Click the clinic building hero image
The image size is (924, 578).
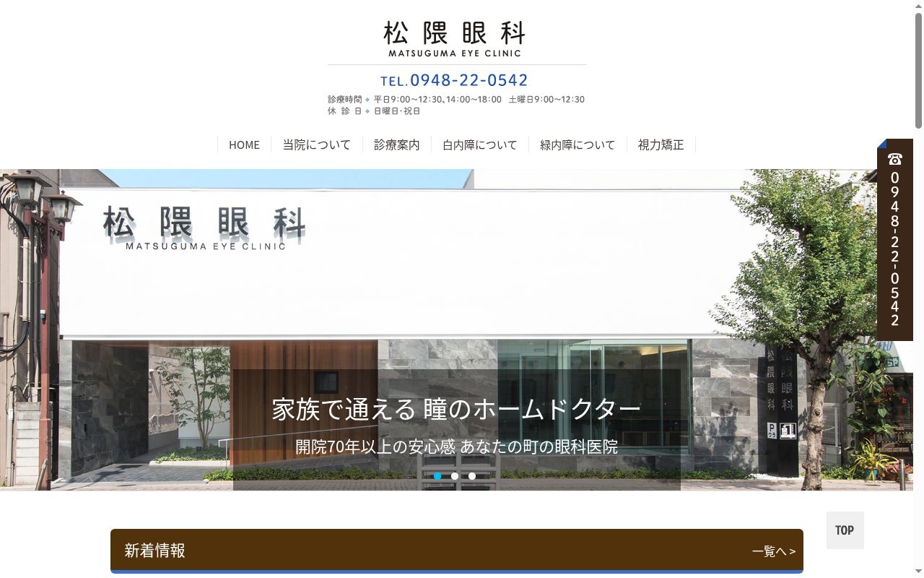456,329
